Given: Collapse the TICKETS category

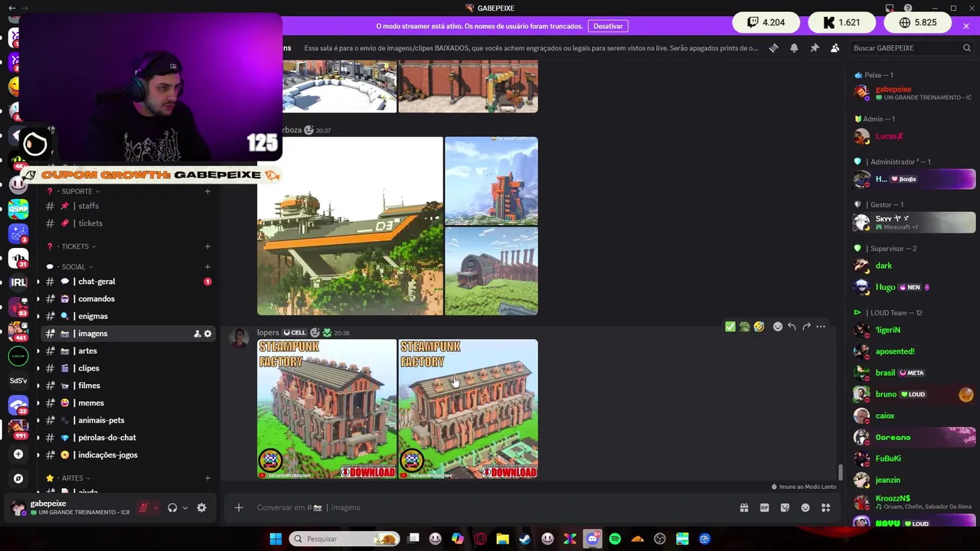Looking at the screenshot, I should point(76,246).
